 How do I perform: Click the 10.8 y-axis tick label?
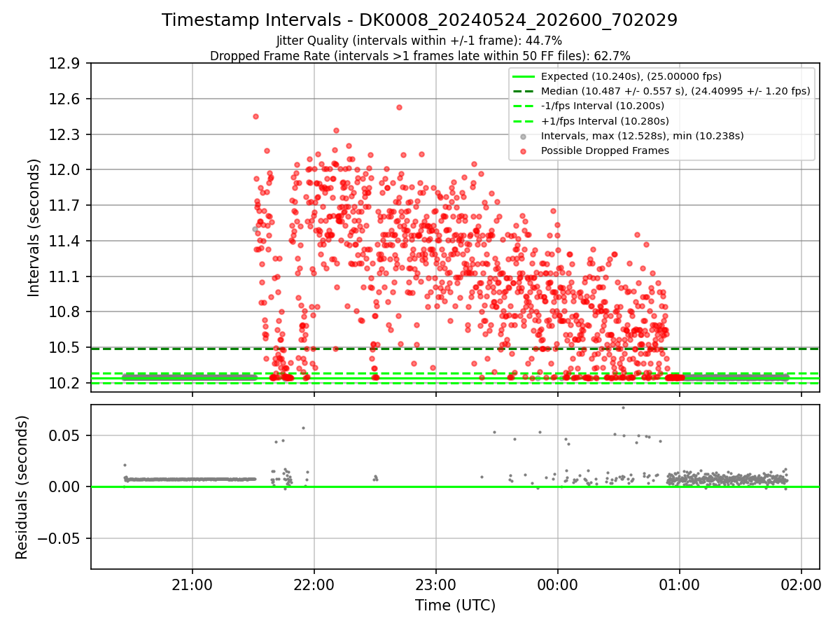[66, 312]
